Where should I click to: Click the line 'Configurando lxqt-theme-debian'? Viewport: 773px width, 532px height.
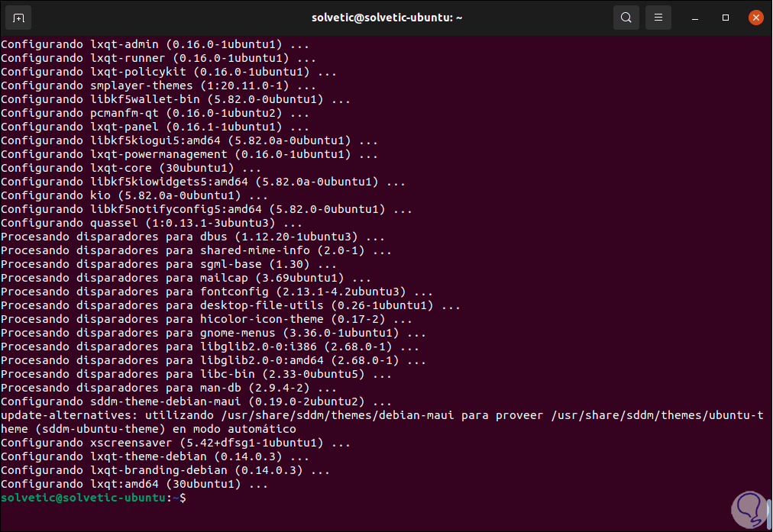(x=155, y=456)
